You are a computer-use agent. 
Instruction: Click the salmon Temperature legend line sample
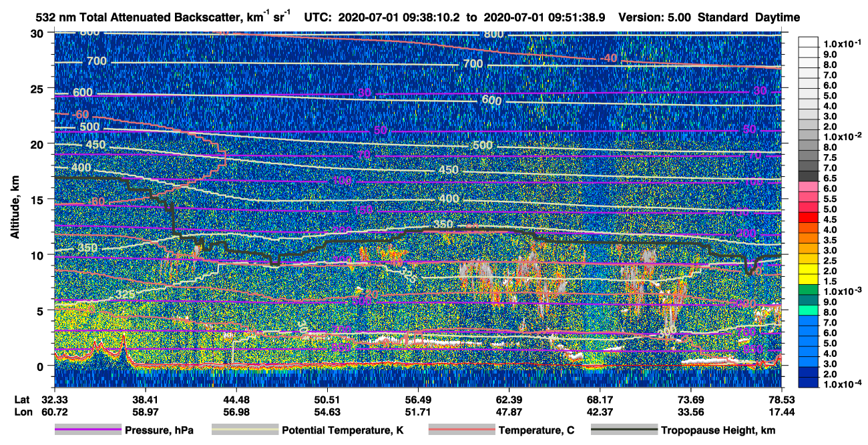pyautogui.click(x=461, y=430)
